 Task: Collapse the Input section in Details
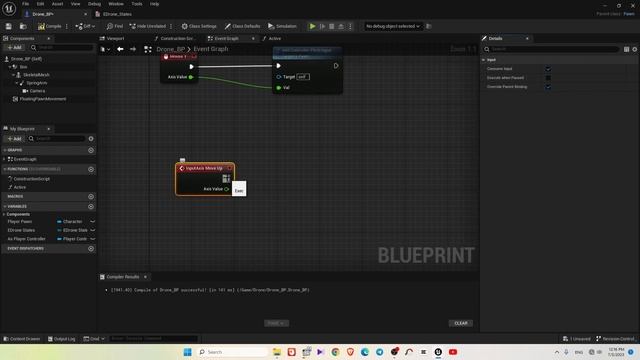pos(484,60)
